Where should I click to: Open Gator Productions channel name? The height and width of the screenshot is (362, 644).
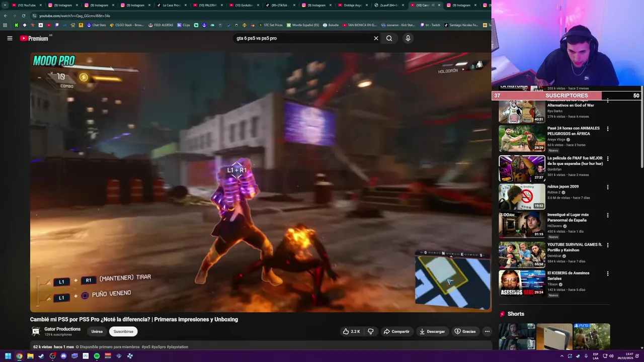pyautogui.click(x=62, y=329)
